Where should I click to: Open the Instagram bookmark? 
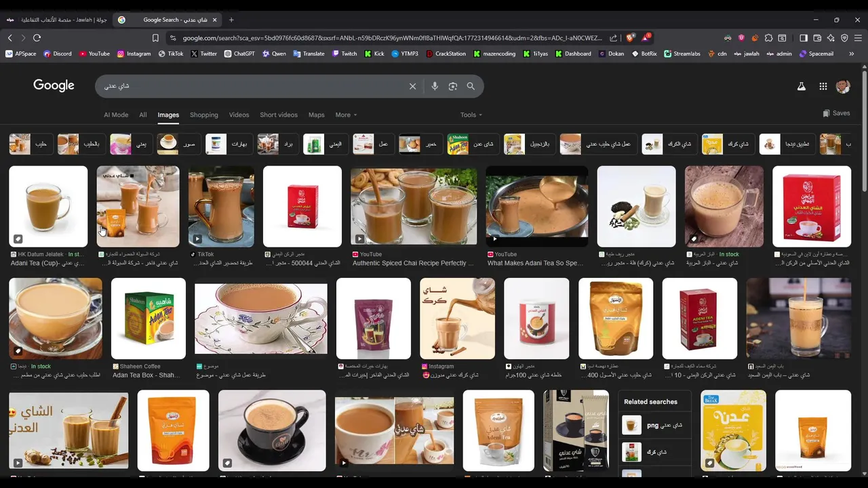[x=134, y=54]
